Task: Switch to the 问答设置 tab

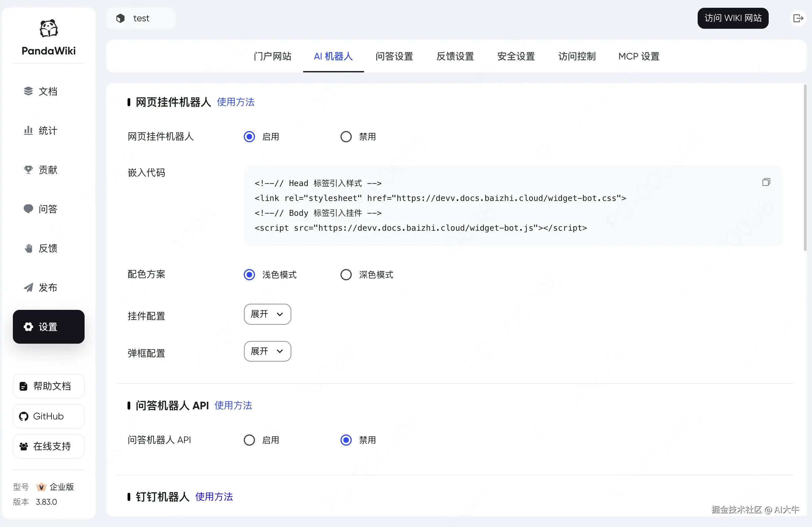Action: 394,56
